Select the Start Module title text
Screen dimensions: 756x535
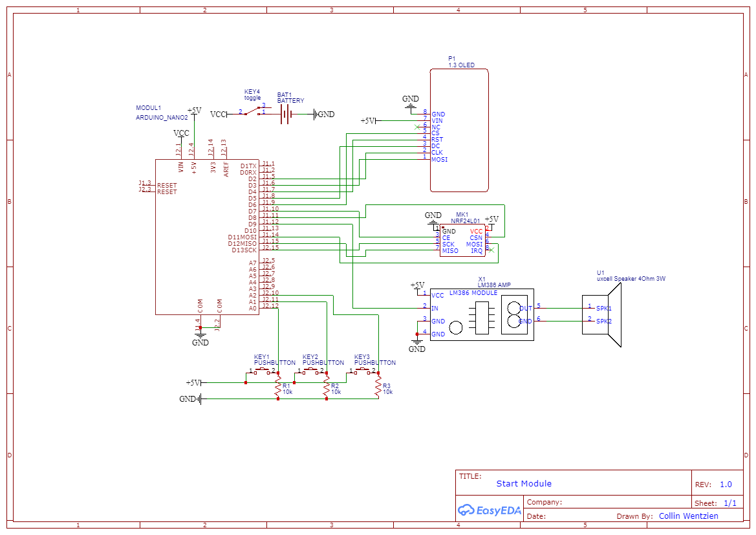[x=524, y=483]
